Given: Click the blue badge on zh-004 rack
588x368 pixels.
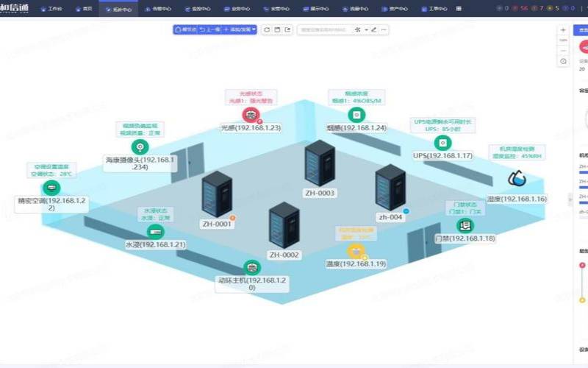Looking at the screenshot, I should click(x=406, y=211).
